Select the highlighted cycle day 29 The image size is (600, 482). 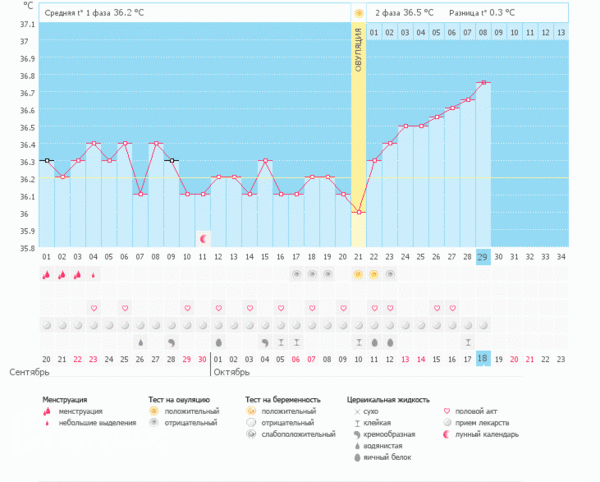click(483, 257)
